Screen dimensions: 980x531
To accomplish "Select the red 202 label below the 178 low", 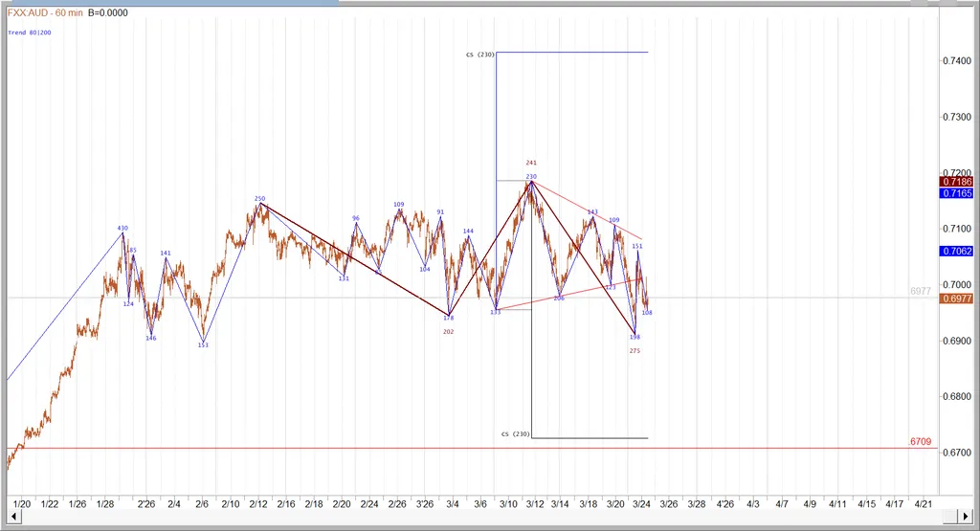I will (x=449, y=331).
